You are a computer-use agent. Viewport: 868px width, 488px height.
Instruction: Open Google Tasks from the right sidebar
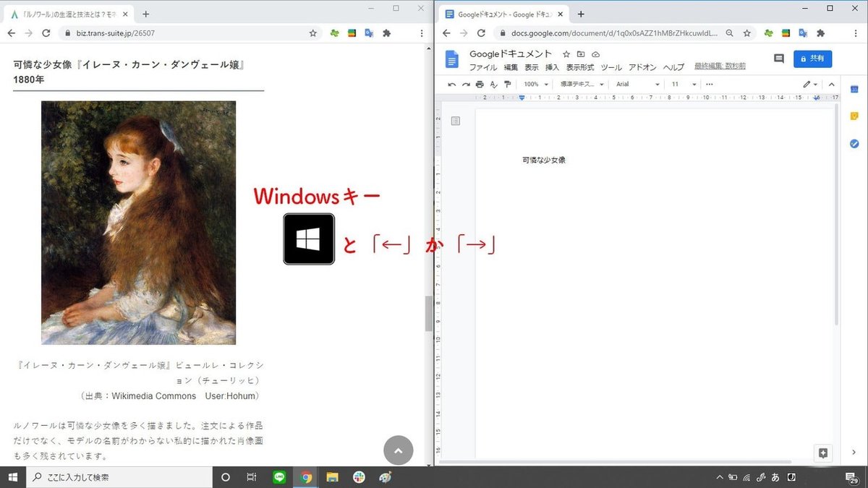coord(854,143)
